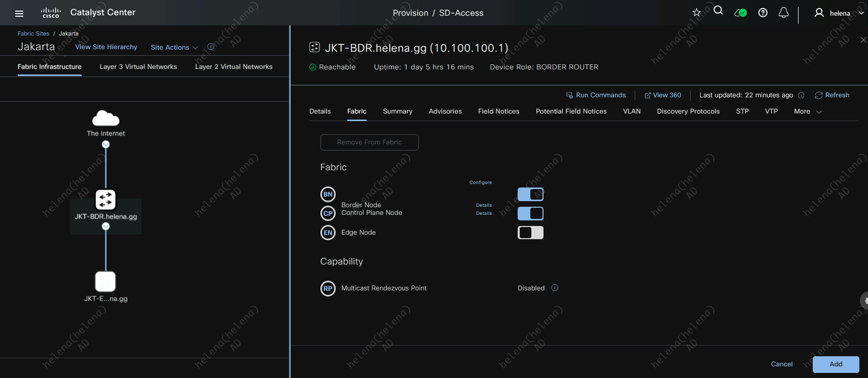Click the Multicast Rendezvous Point info icon

point(555,288)
